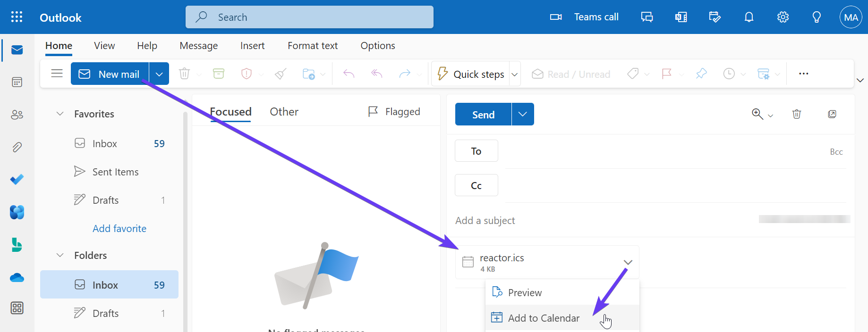This screenshot has width=868, height=332.
Task: Discard draft using trash icon
Action: click(x=797, y=114)
